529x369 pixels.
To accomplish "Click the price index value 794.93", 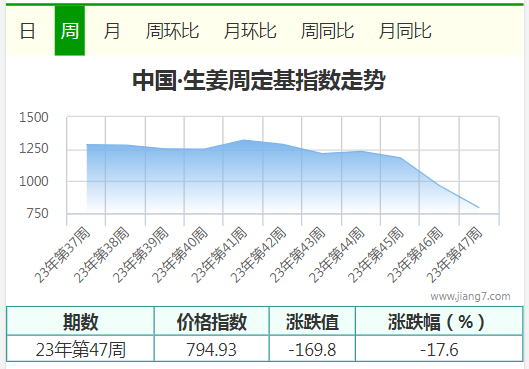I will coord(212,349).
